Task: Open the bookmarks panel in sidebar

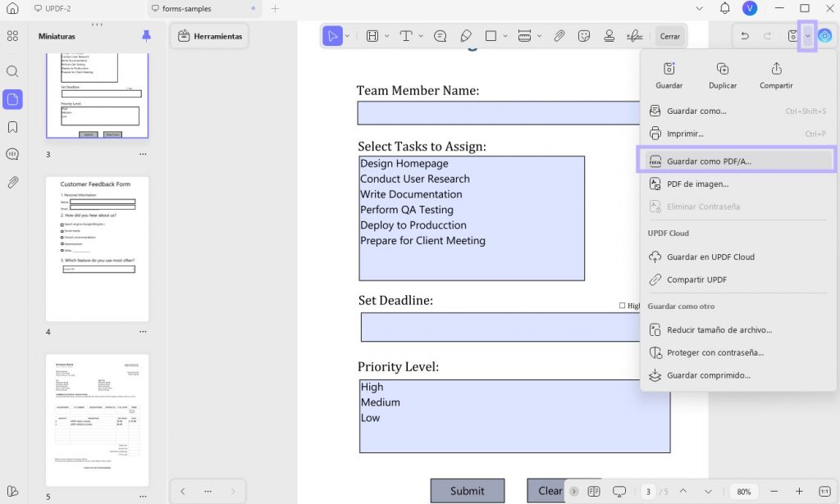Action: coord(12,127)
